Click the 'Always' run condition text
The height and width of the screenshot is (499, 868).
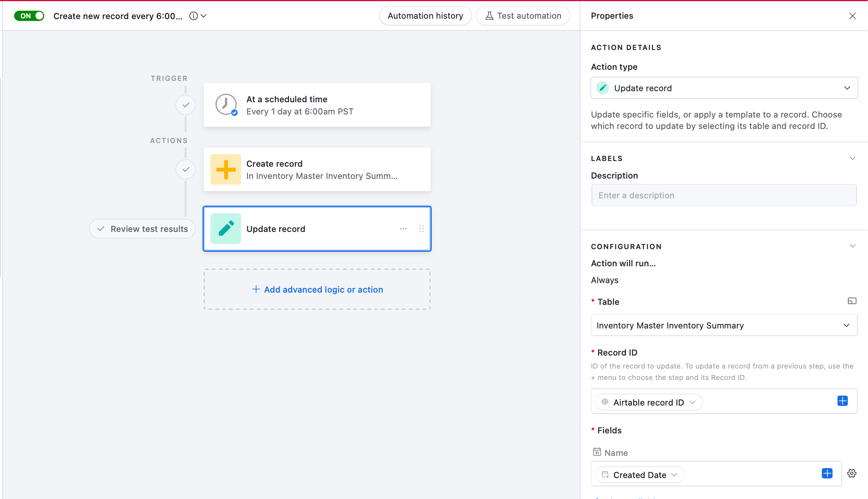[604, 280]
